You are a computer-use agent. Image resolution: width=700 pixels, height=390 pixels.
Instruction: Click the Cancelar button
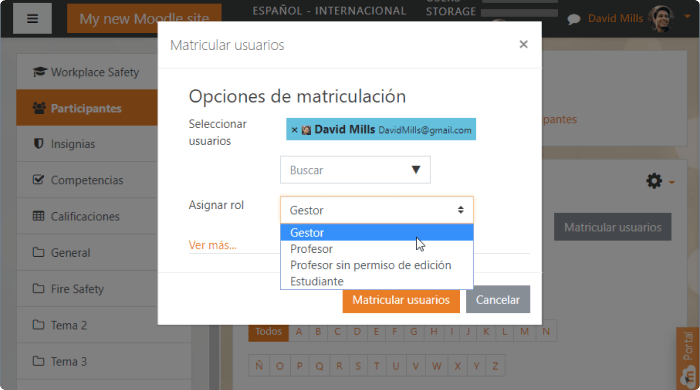498,299
